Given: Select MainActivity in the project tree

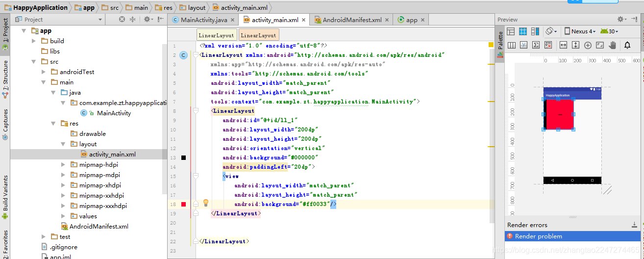Looking at the screenshot, I should [114, 113].
